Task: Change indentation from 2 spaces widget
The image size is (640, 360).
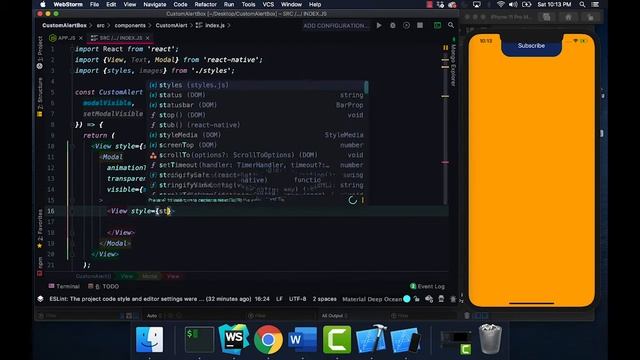Action: coord(324,299)
